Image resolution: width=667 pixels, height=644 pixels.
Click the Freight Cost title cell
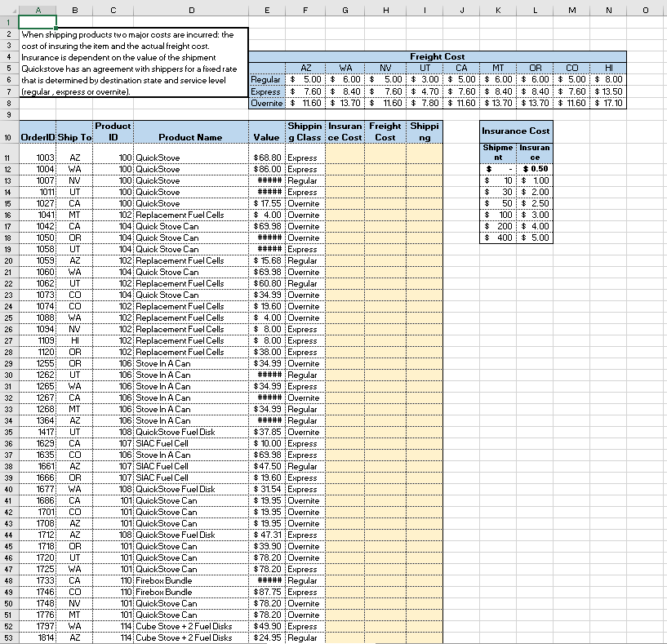438,56
